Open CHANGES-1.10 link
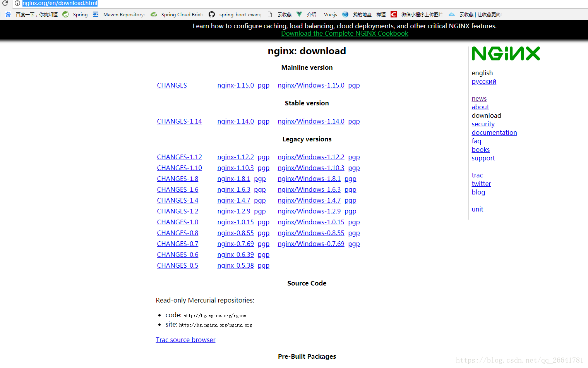Image resolution: width=588 pixels, height=368 pixels. [179, 168]
